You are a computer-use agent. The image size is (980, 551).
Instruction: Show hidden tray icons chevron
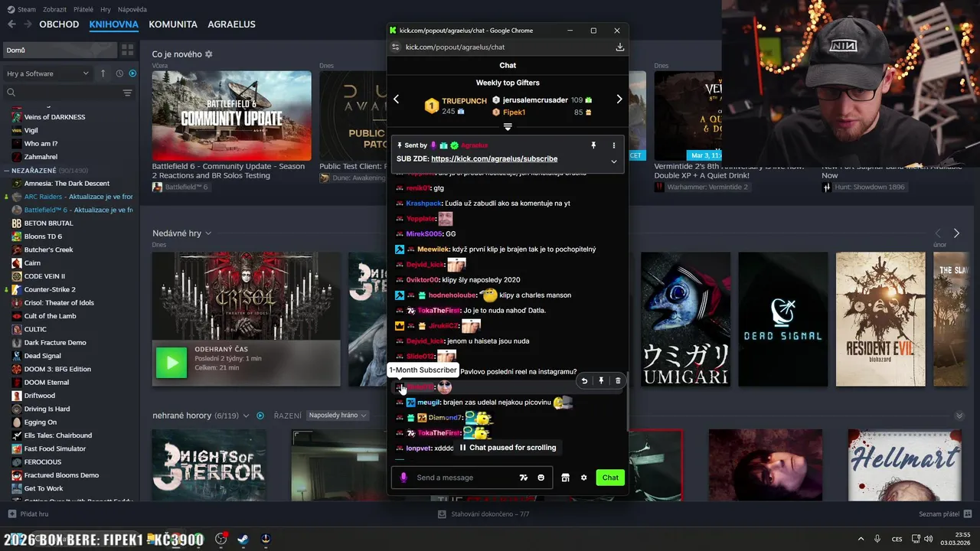(861, 539)
